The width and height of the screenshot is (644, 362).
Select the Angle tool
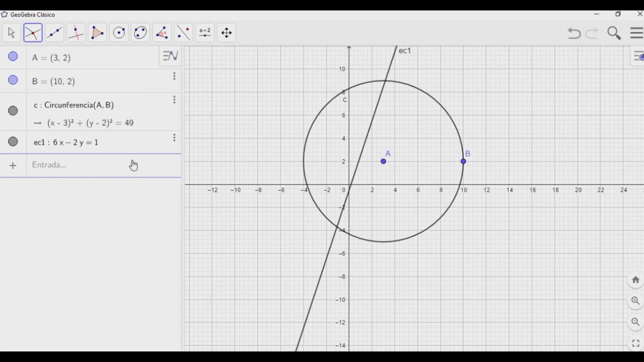[x=162, y=33]
